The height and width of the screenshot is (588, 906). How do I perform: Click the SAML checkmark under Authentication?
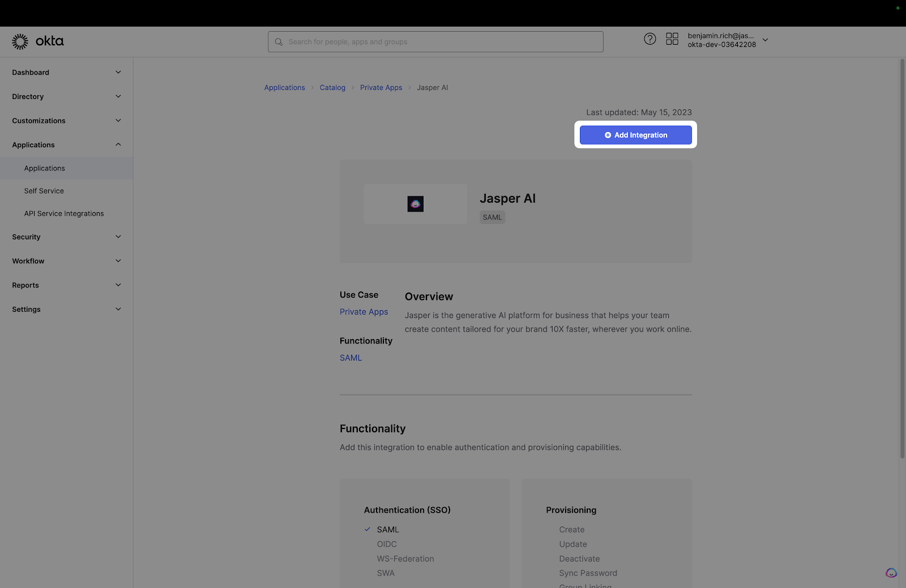[x=367, y=530]
